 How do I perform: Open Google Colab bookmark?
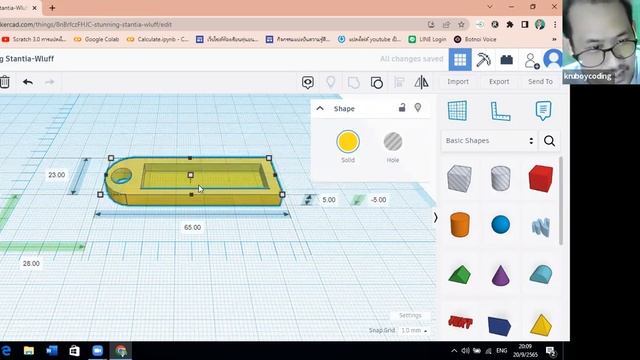coord(96,39)
